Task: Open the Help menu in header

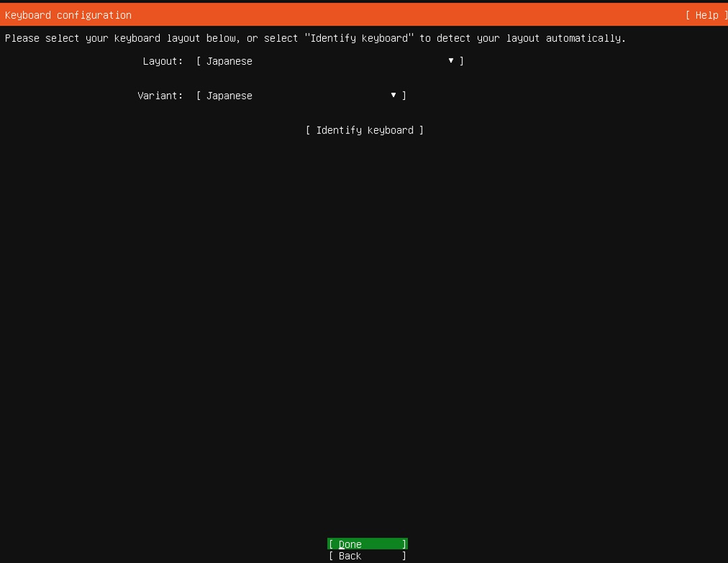Action: click(706, 16)
